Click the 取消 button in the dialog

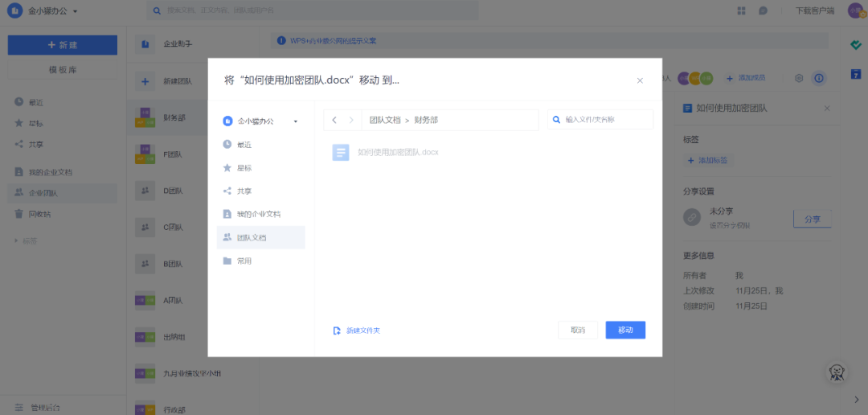point(577,331)
